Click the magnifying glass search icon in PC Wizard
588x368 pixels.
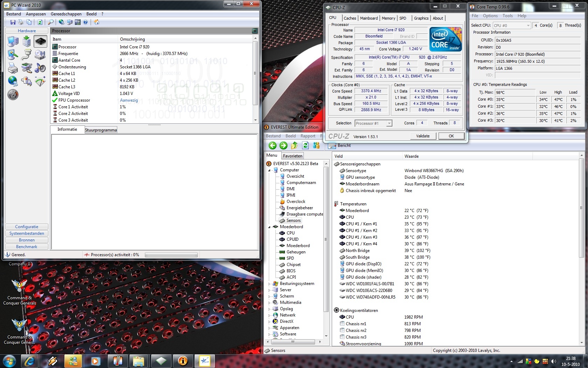(x=51, y=22)
